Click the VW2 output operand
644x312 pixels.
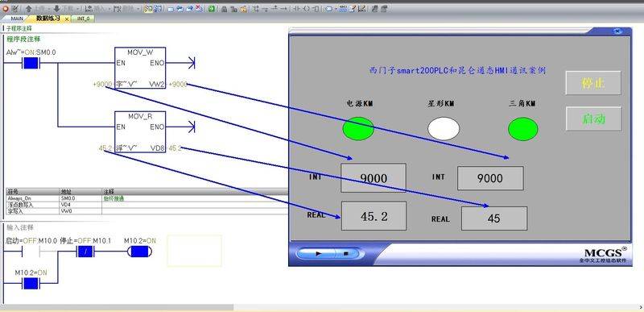[x=157, y=85]
